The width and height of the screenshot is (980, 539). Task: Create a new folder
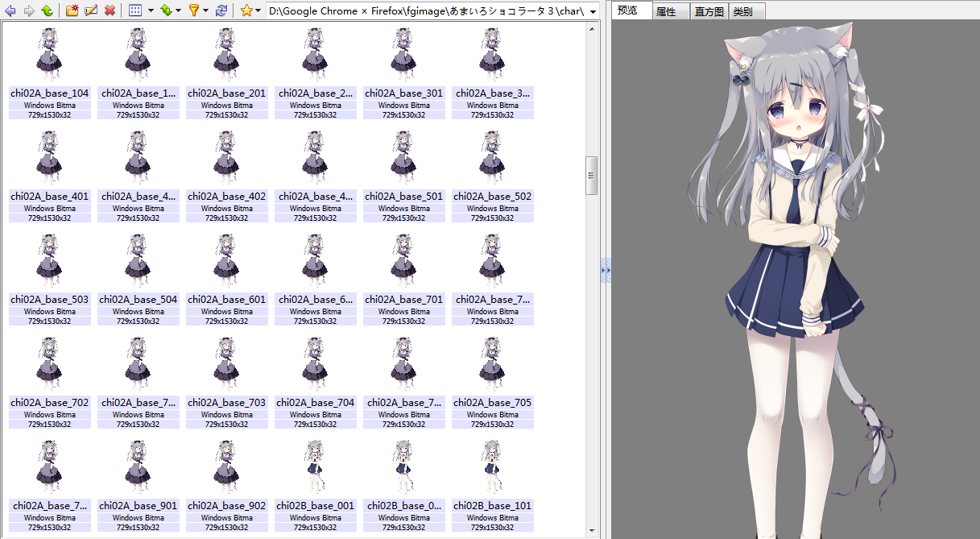pos(72,10)
